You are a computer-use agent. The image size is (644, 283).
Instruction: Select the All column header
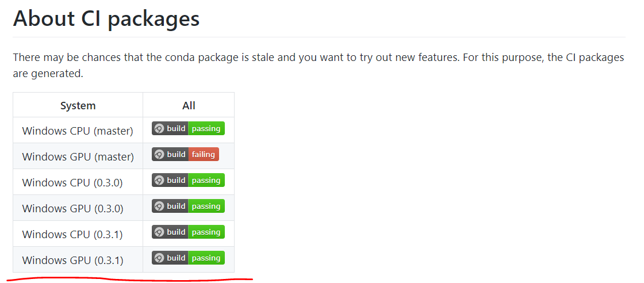(189, 106)
